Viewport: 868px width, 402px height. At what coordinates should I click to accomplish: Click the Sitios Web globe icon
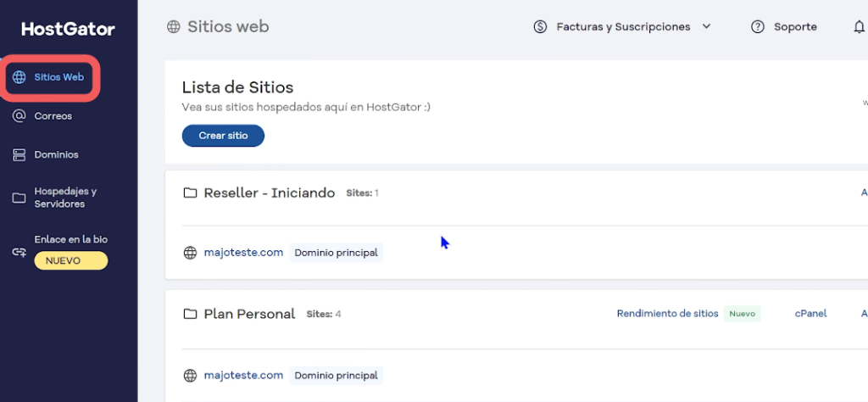pos(19,77)
